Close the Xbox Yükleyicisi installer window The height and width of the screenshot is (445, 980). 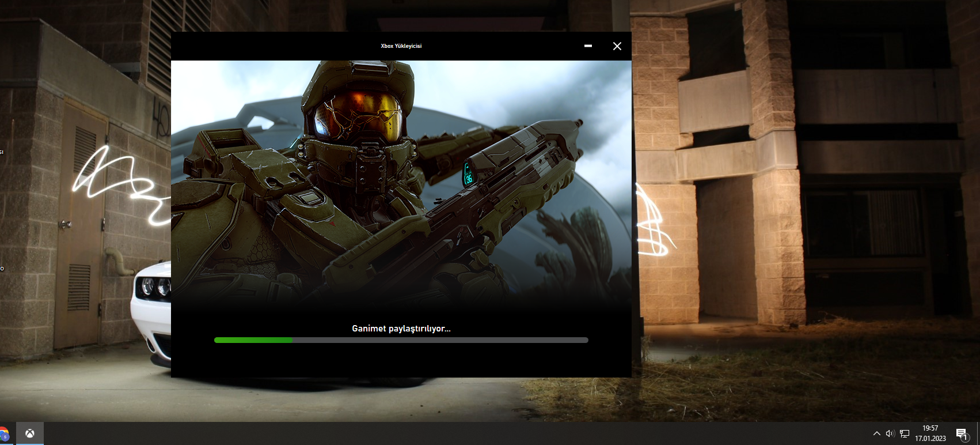click(617, 46)
